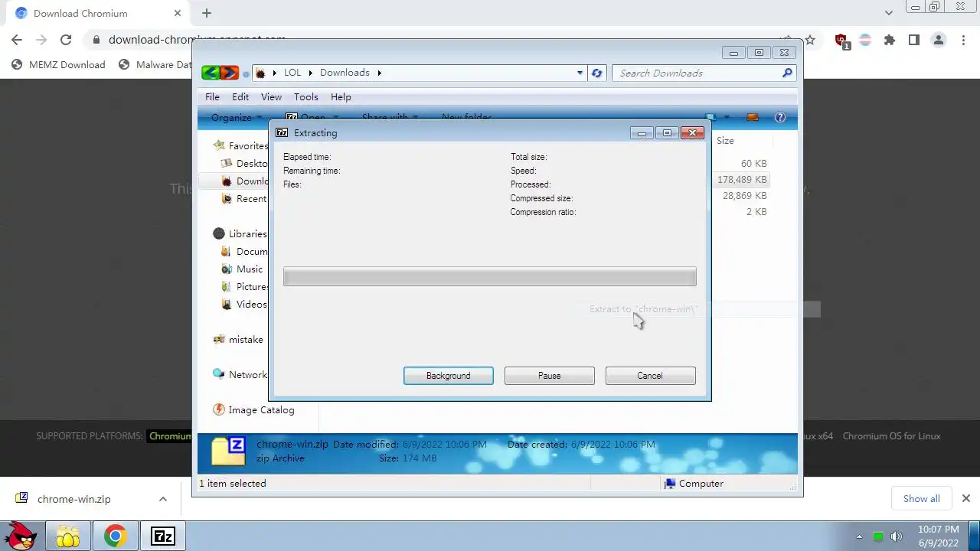Go back in Chrome
Screen dimensions: 980x551
pos(17,40)
